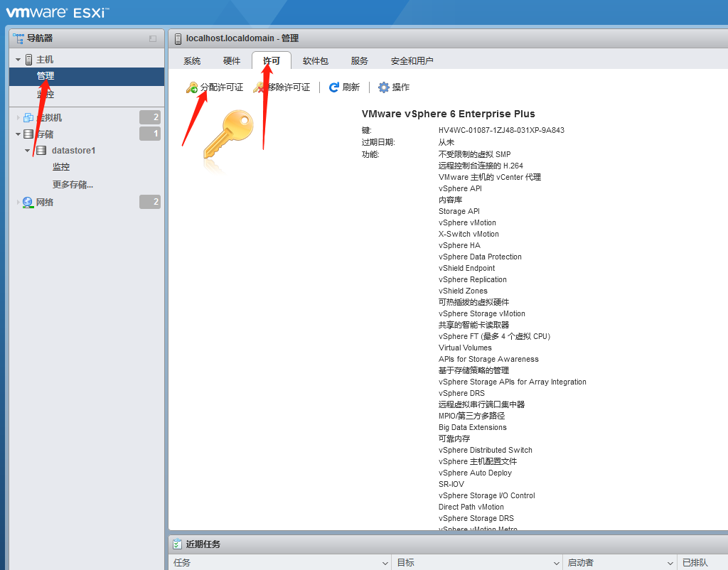728x570 pixels.
Task: Click the Storage API feature line
Action: [459, 211]
